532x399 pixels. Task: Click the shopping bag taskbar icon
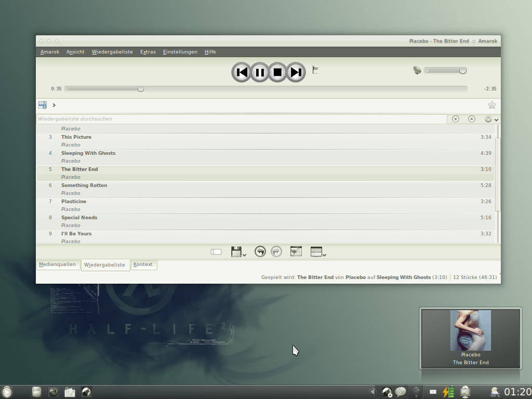pos(70,392)
